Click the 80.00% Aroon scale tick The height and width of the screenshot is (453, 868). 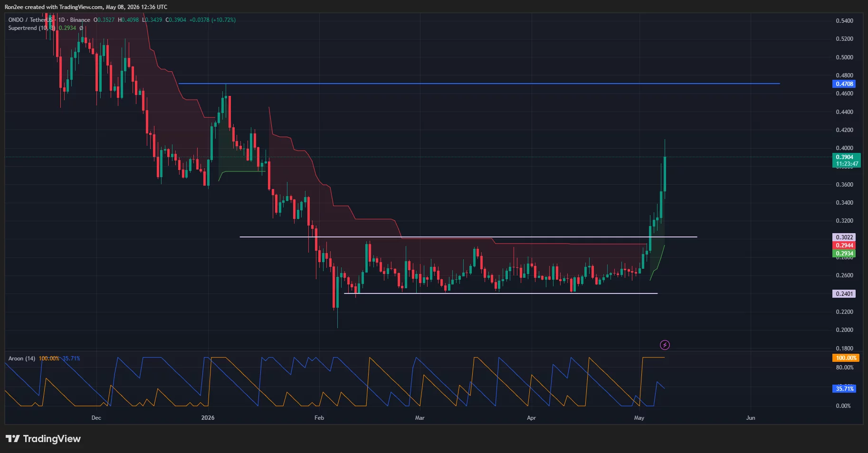point(845,368)
